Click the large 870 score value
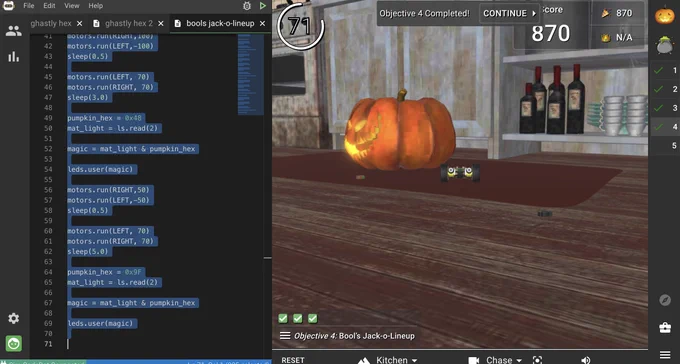 (550, 33)
